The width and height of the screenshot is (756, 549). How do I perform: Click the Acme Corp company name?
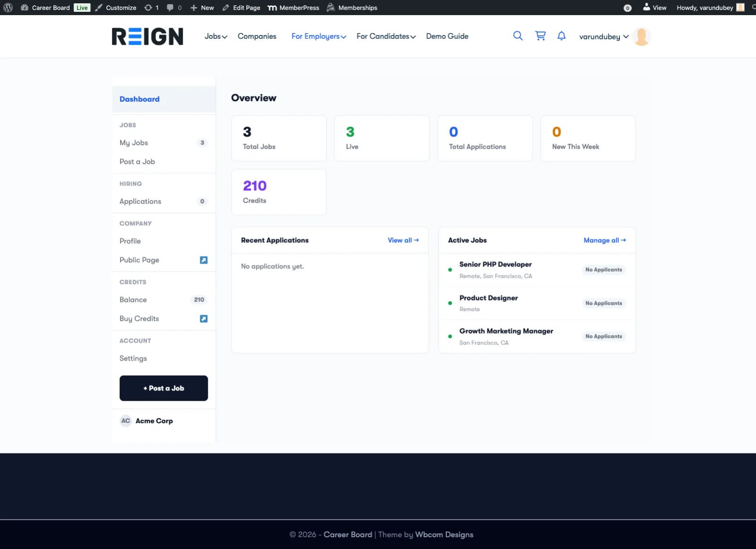[154, 420]
